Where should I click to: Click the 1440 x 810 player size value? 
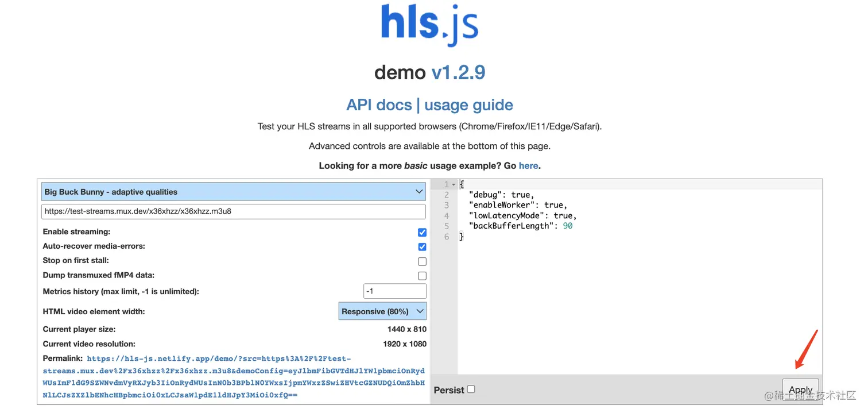407,329
